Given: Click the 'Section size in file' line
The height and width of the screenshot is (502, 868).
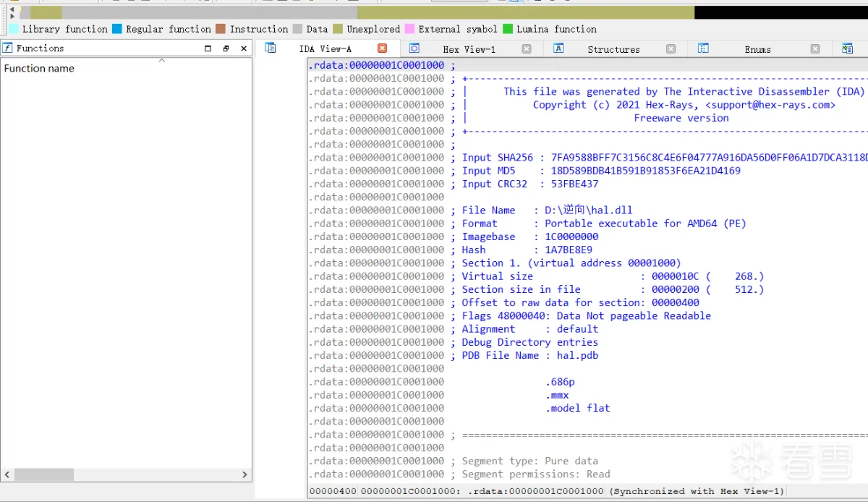Looking at the screenshot, I should click(613, 289).
